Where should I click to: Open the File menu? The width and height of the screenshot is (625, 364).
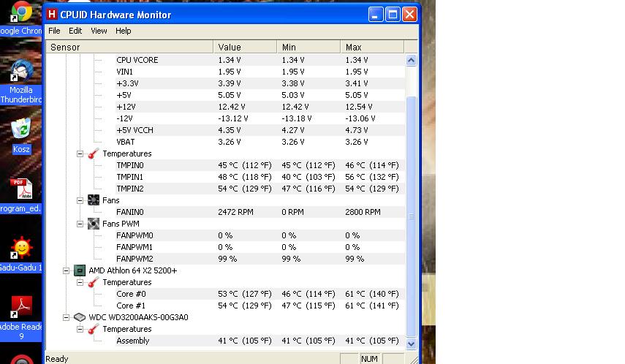coord(54,31)
